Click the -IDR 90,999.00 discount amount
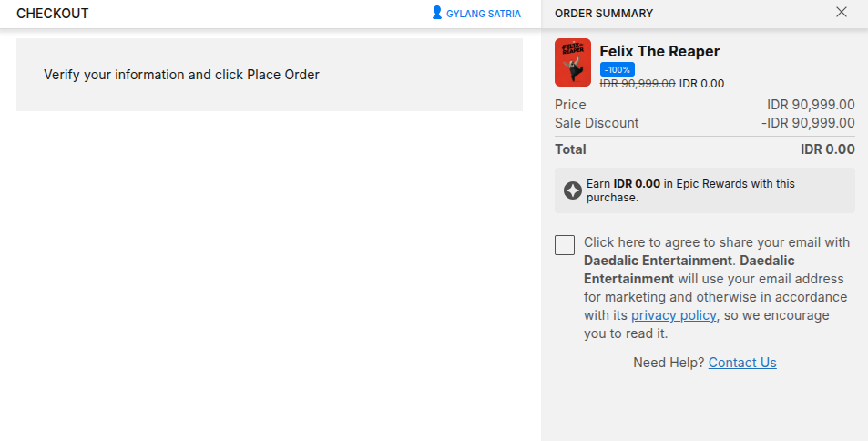The image size is (868, 441). point(808,123)
